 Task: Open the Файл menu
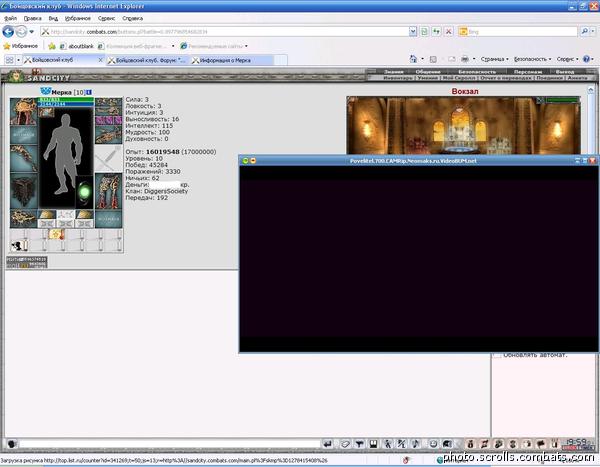tap(11, 18)
